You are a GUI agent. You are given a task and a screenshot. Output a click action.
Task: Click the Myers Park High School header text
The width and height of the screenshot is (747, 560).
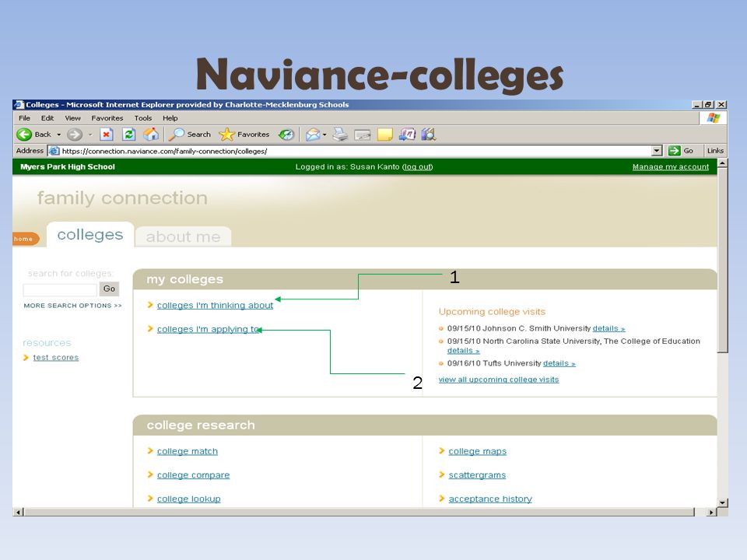click(68, 166)
